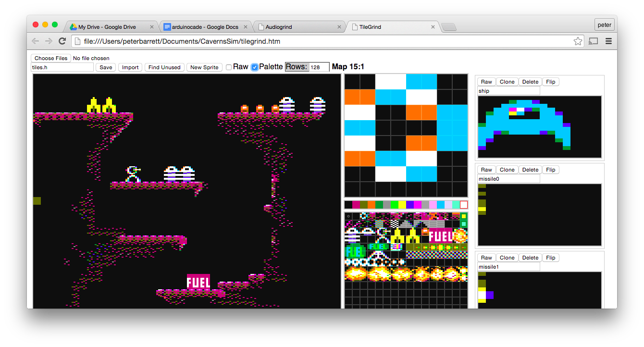This screenshot has width=644, height=347.
Task: Close the TileGrind tab
Action: 433,27
